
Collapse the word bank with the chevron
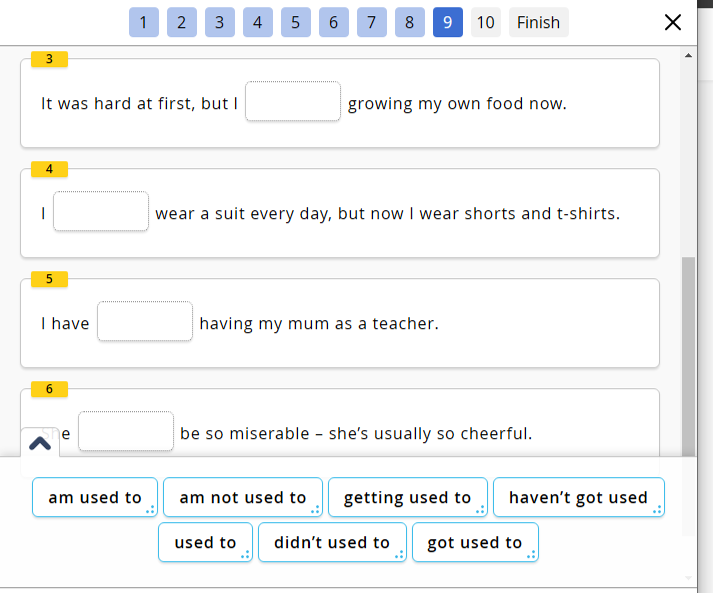40,443
